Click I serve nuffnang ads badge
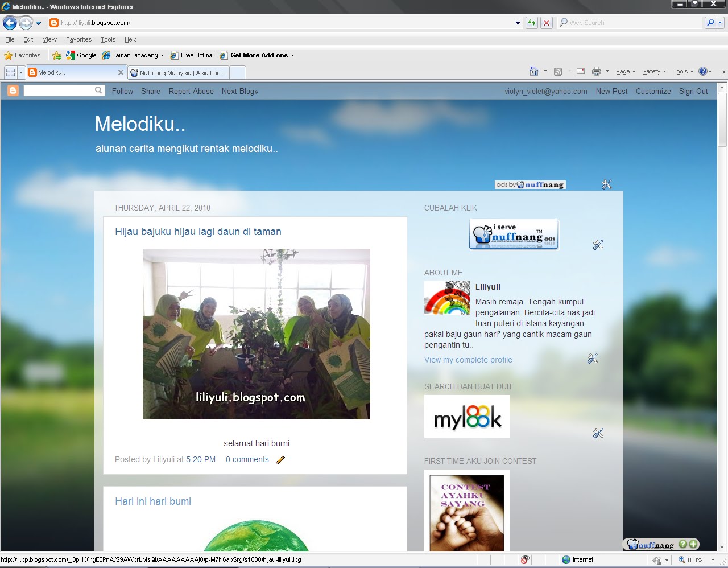The image size is (728, 568). pos(514,234)
